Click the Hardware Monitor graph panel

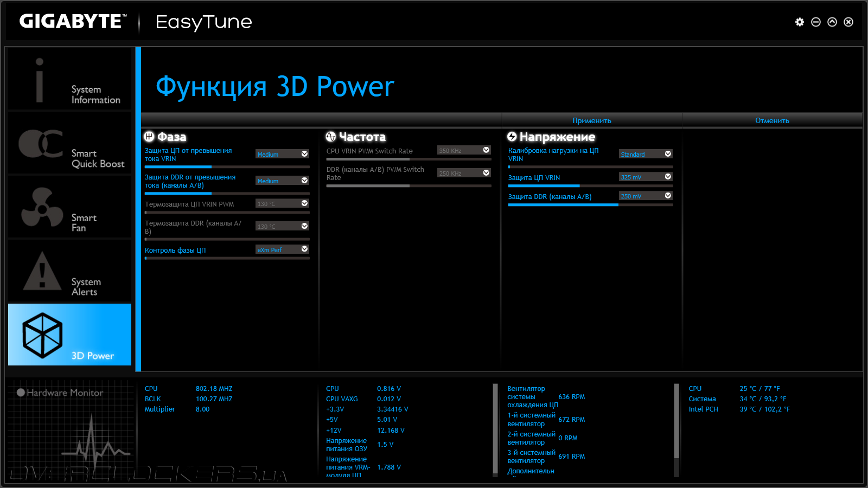point(71,431)
